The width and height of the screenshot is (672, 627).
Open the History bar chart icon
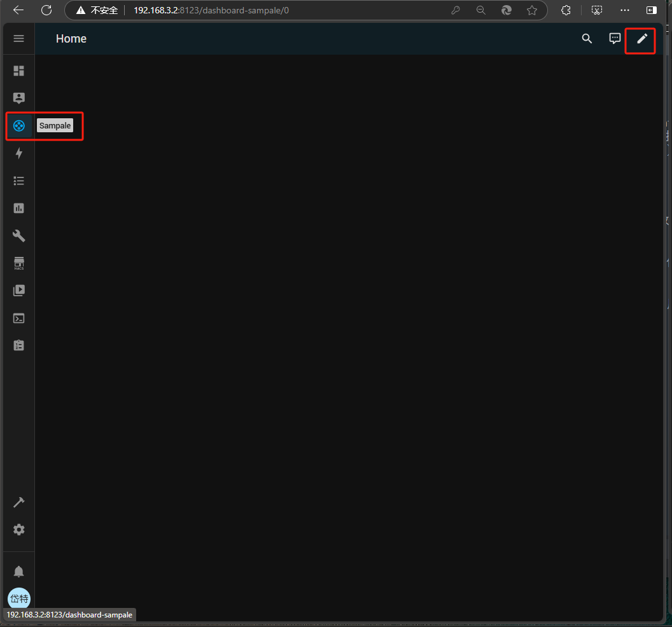[x=19, y=208]
